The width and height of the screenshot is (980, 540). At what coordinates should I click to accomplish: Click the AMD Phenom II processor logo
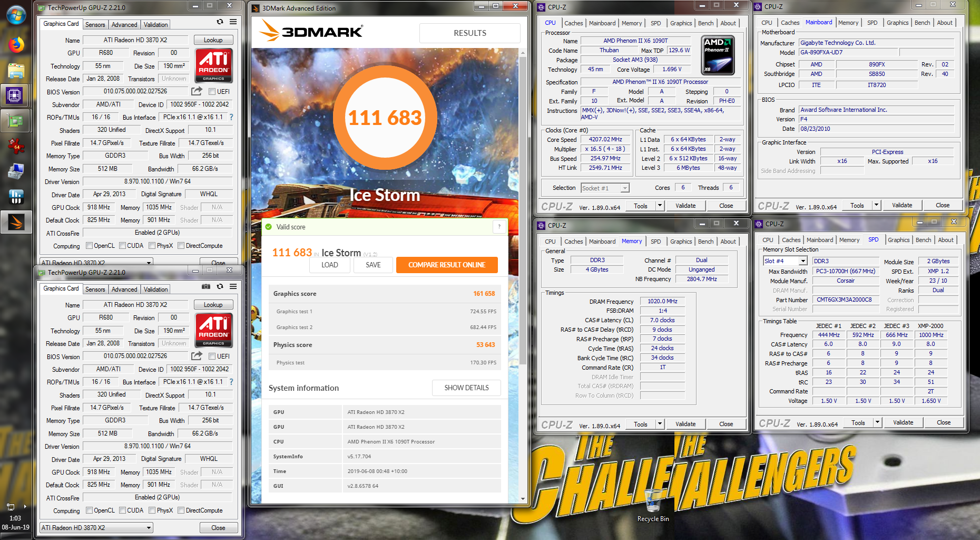[718, 55]
